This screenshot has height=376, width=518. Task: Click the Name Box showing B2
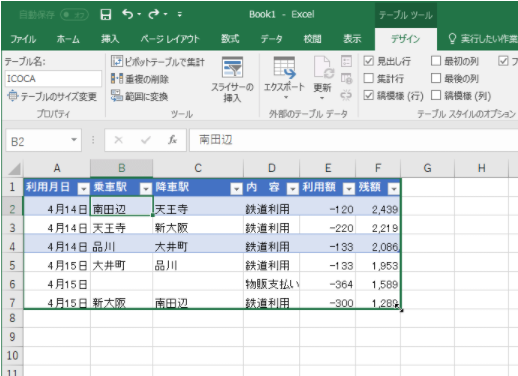[x=38, y=141]
